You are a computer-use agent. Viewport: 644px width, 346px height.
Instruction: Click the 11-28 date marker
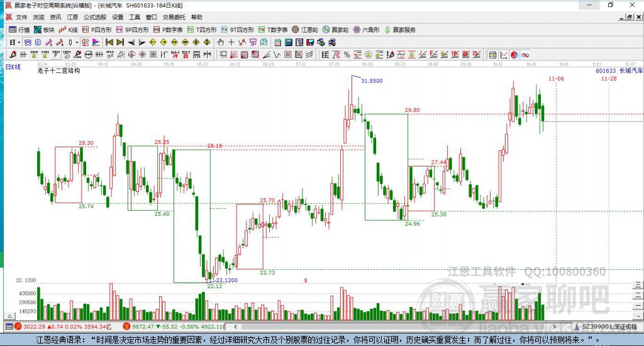tap(609, 79)
